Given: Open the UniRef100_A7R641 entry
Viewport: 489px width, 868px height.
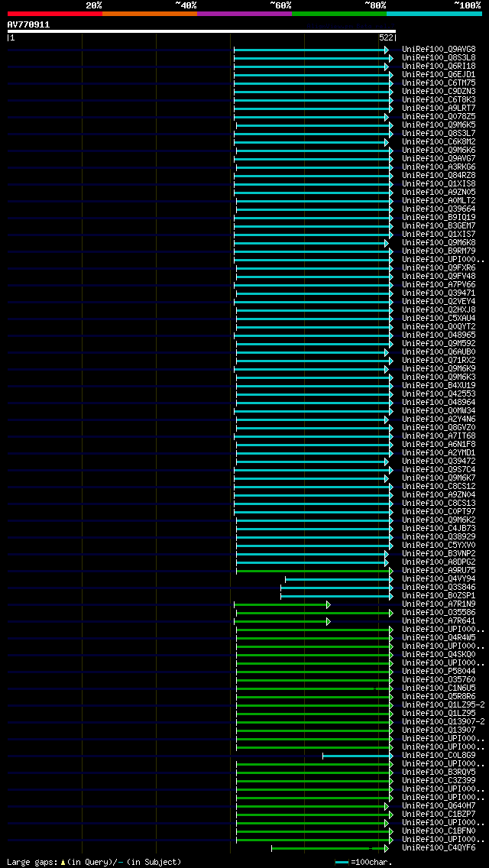Looking at the screenshot, I should 439,620.
